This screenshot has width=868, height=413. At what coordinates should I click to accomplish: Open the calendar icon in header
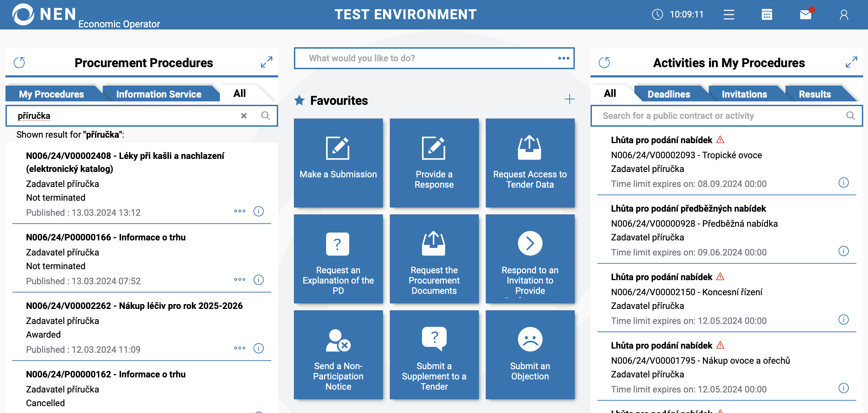pyautogui.click(x=767, y=15)
